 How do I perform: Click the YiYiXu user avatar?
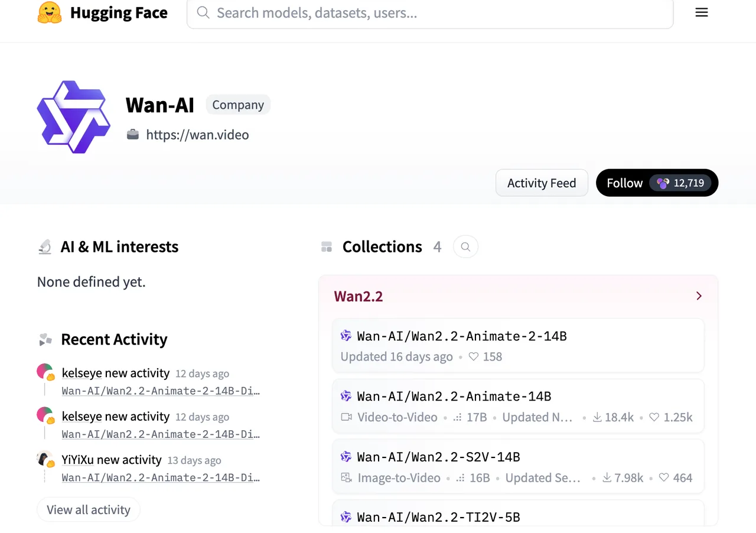[45, 459]
